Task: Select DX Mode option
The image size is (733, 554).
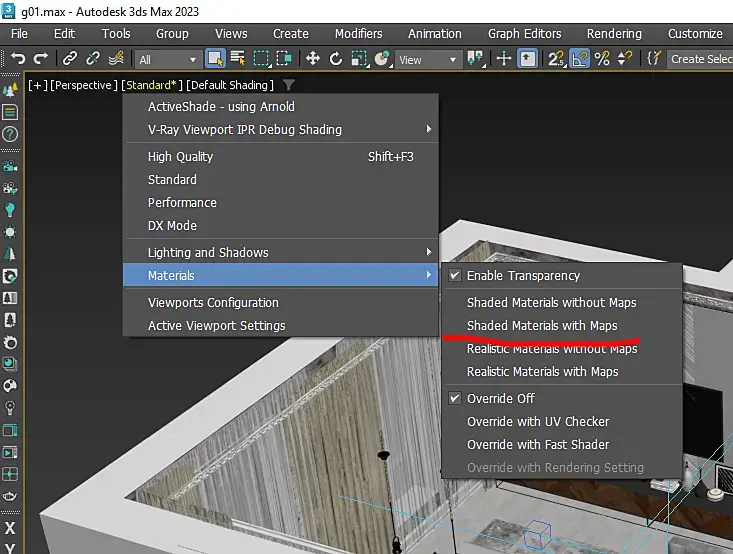Action: [280, 225]
